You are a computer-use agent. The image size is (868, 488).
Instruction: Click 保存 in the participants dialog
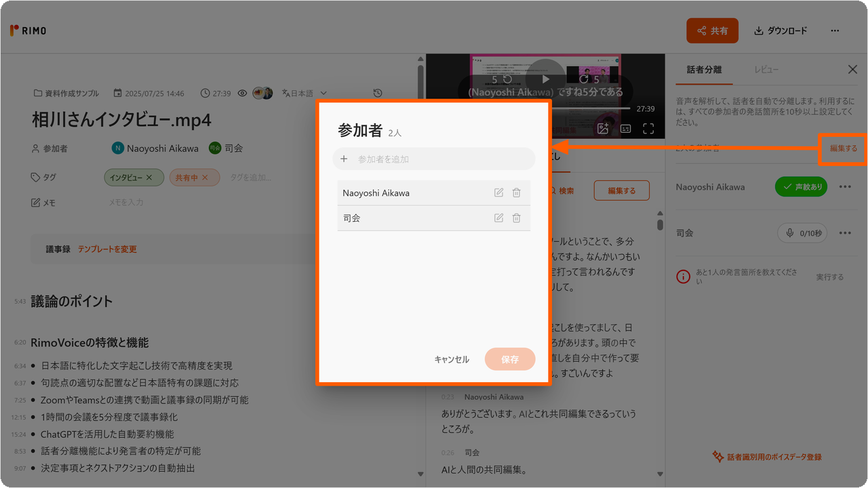[x=510, y=359]
